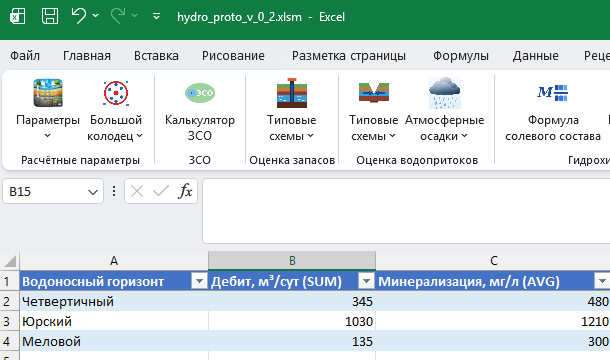Click the Redo arrow icon
The height and width of the screenshot is (360, 610).
117,16
